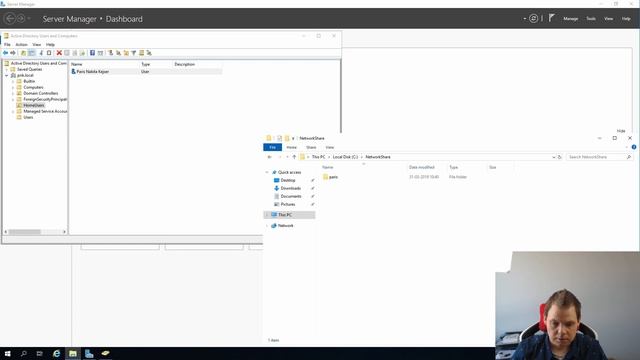Open Help menu in AD Users and Computers
Screen dimensions: 640x360
click(x=50, y=44)
